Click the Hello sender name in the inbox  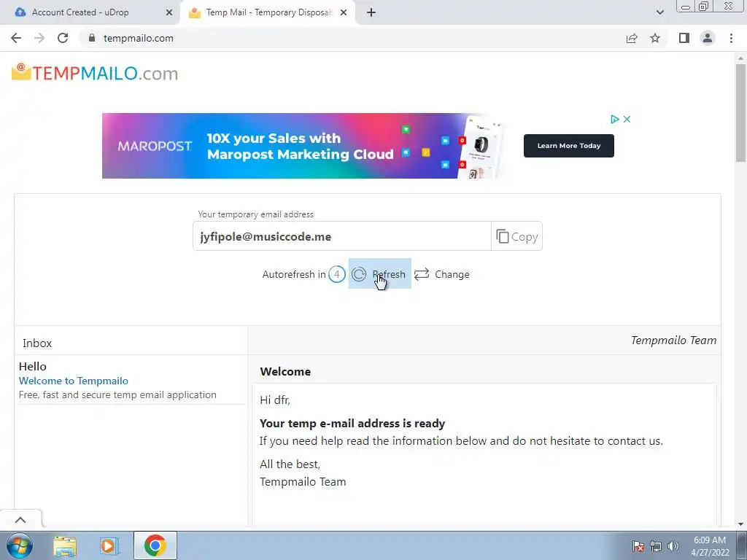point(32,366)
